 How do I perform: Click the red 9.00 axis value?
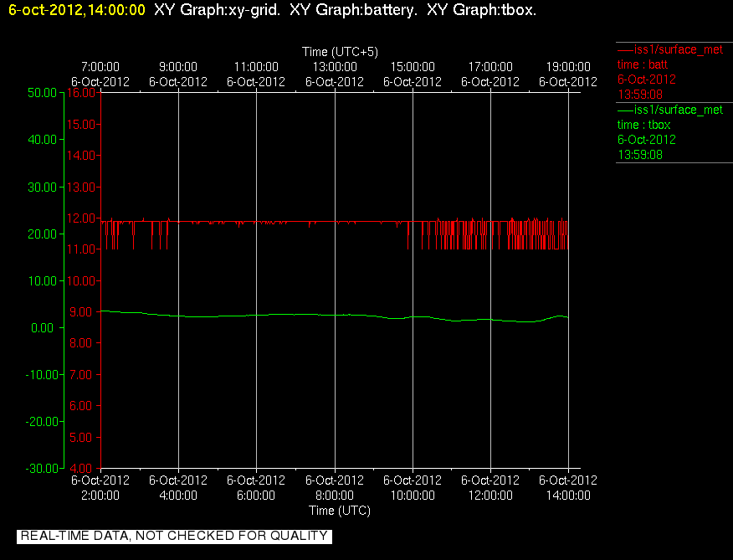[81, 312]
